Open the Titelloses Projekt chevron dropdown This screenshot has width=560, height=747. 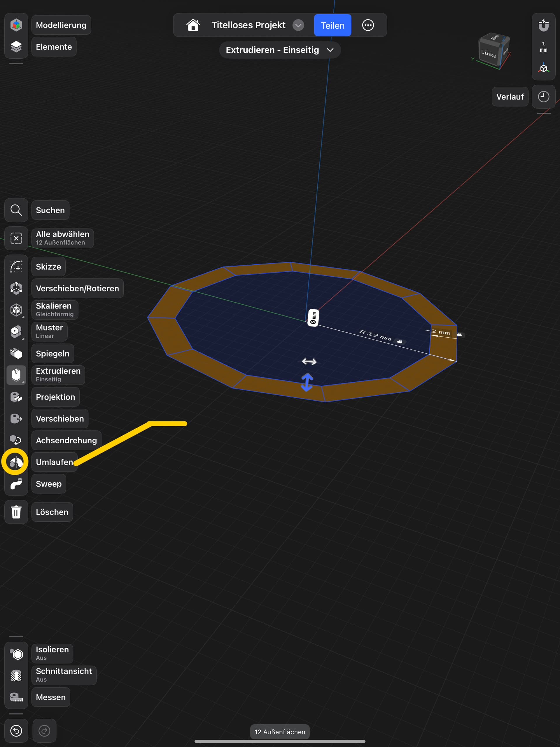click(298, 25)
